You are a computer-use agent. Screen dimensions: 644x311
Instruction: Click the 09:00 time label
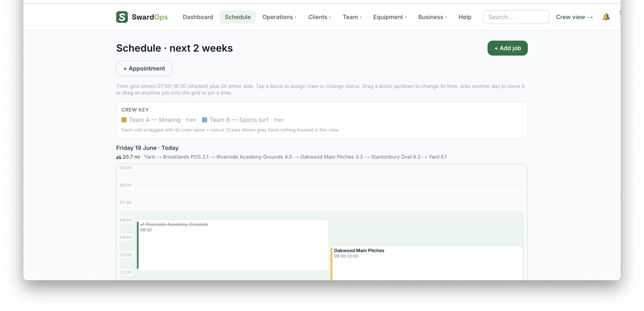tap(126, 237)
